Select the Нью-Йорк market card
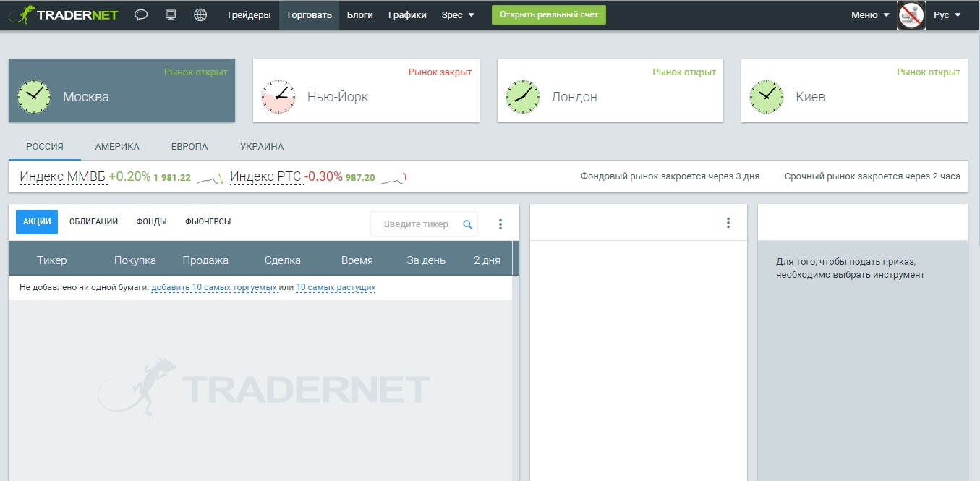980x481 pixels. coord(366,90)
